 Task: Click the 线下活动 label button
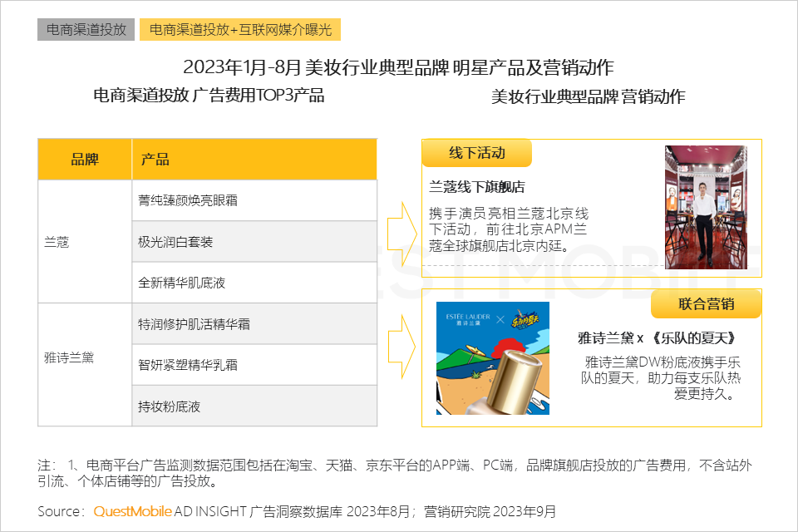pyautogui.click(x=476, y=153)
